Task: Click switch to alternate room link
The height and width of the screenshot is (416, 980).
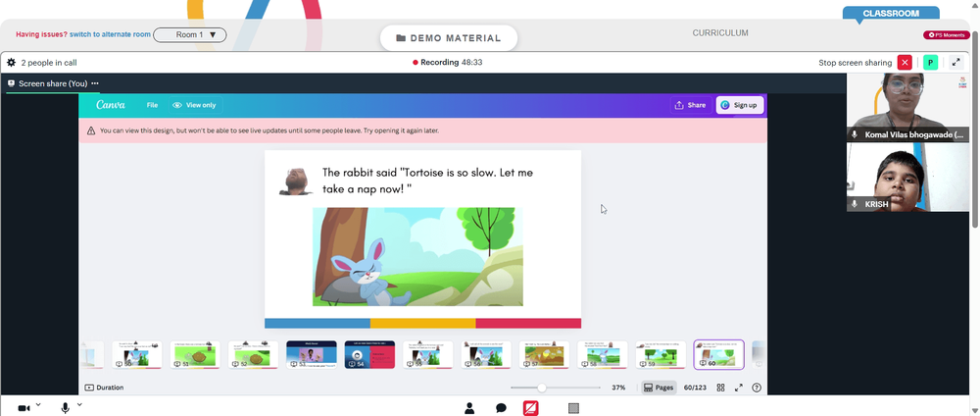Action: click(110, 34)
